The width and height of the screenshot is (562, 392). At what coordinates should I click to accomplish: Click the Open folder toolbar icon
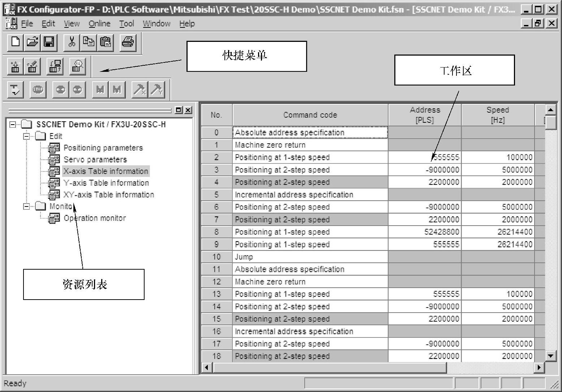(32, 42)
